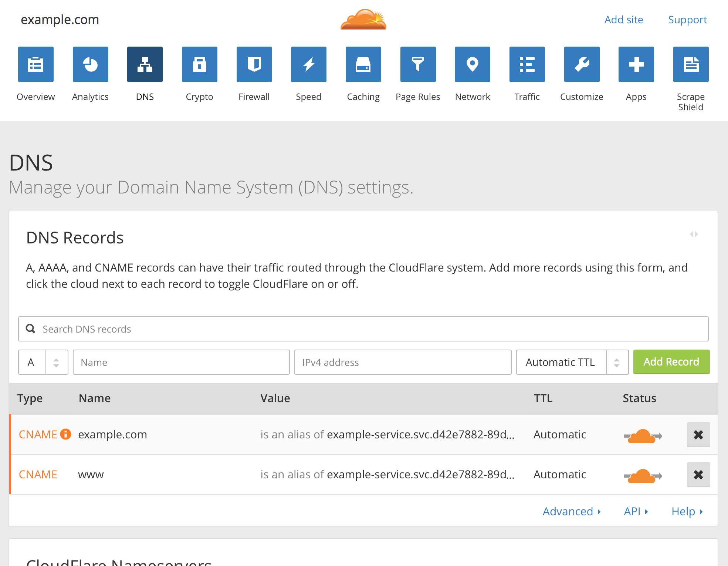
Task: Click the Value column header
Action: tap(275, 398)
